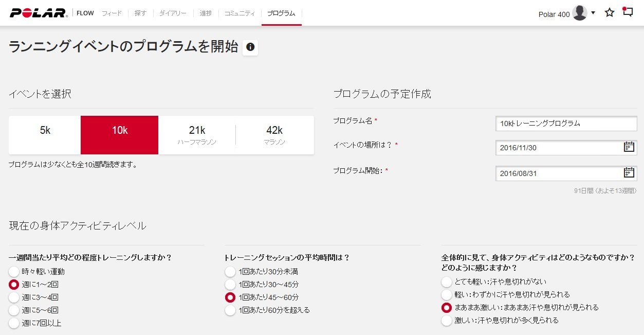This screenshot has width=644, height=335.
Task: Open calendar picker for start date 2016/08/31
Action: (x=629, y=173)
